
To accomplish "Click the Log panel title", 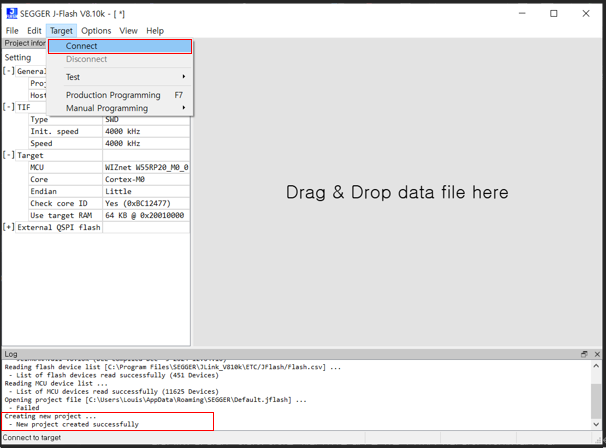I will pyautogui.click(x=11, y=354).
